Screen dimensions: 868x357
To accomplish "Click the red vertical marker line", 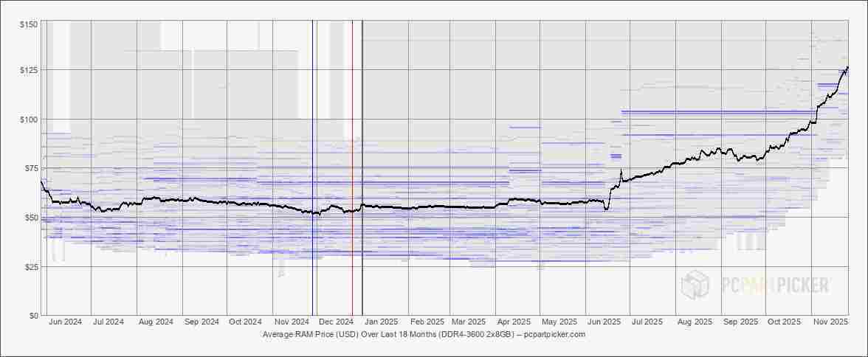I will pos(352,167).
